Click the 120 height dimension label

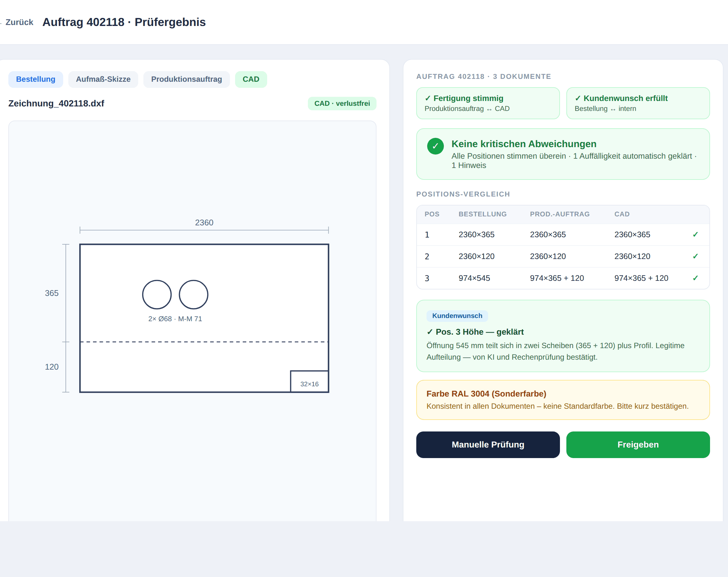coord(52,367)
